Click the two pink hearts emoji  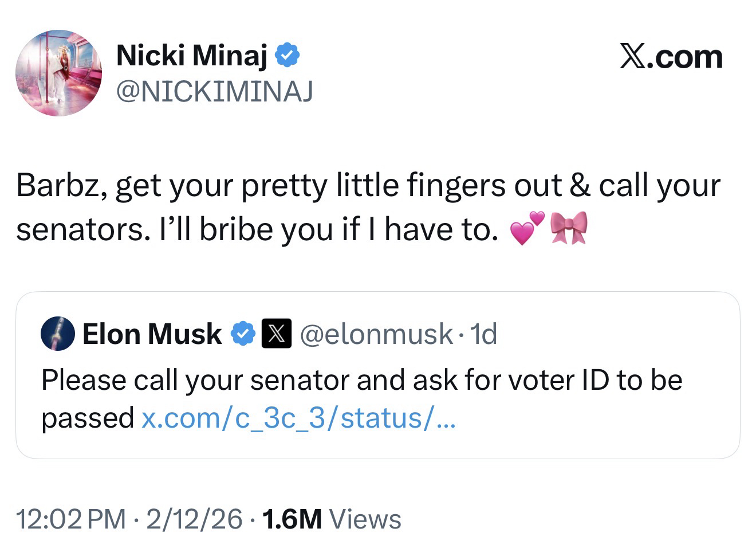tap(527, 228)
